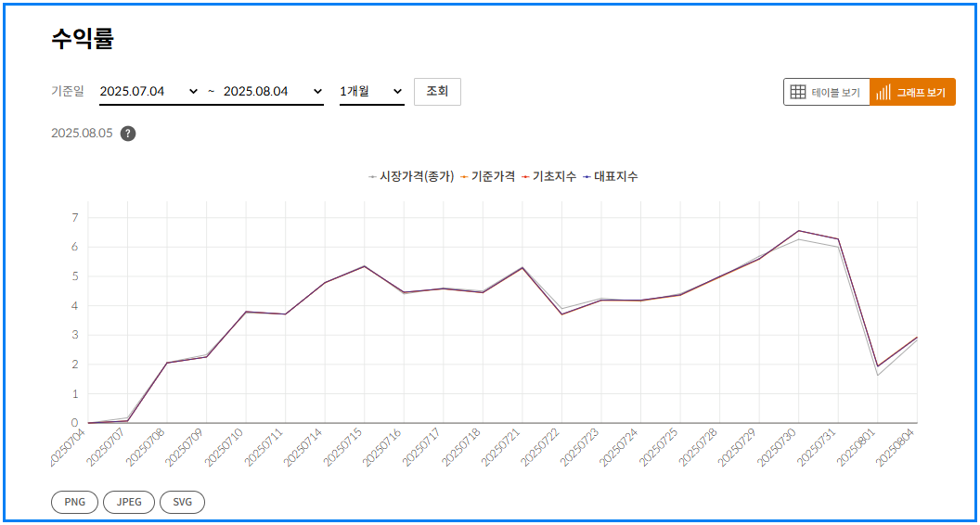Toggle the 기초지수 legend series

click(548, 177)
